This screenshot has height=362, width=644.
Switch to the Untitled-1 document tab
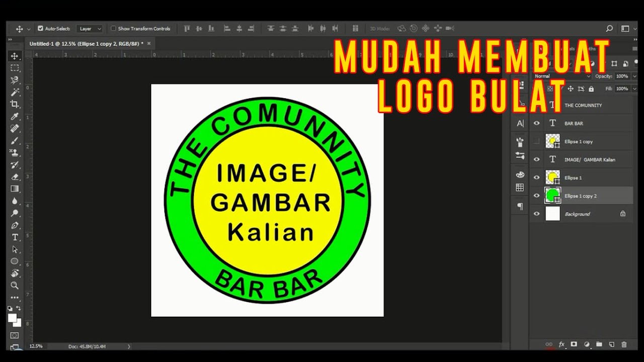[86, 44]
